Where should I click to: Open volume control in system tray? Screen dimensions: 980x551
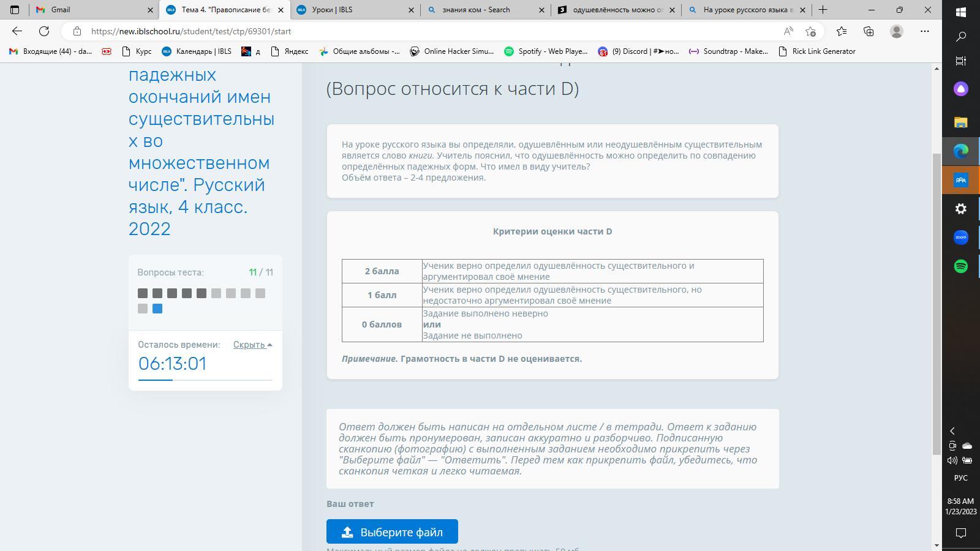952,460
